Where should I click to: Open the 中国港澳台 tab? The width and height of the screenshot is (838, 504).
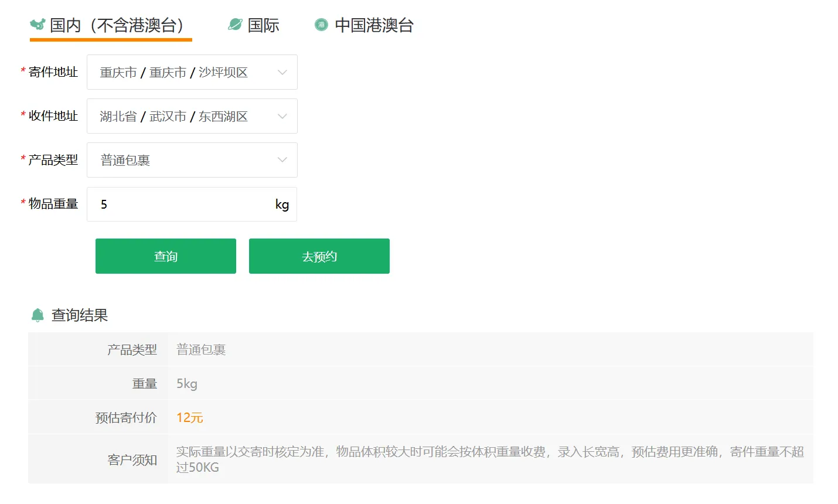click(365, 25)
